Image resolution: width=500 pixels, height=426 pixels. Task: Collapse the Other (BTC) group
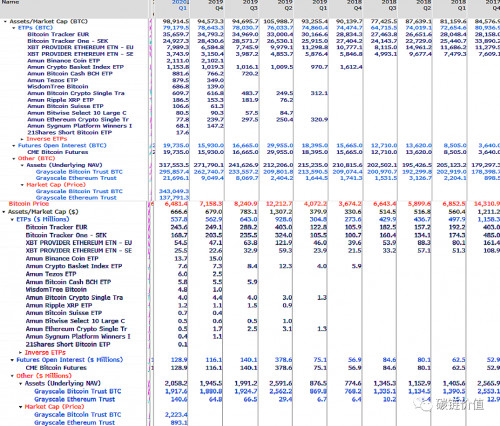14,159
